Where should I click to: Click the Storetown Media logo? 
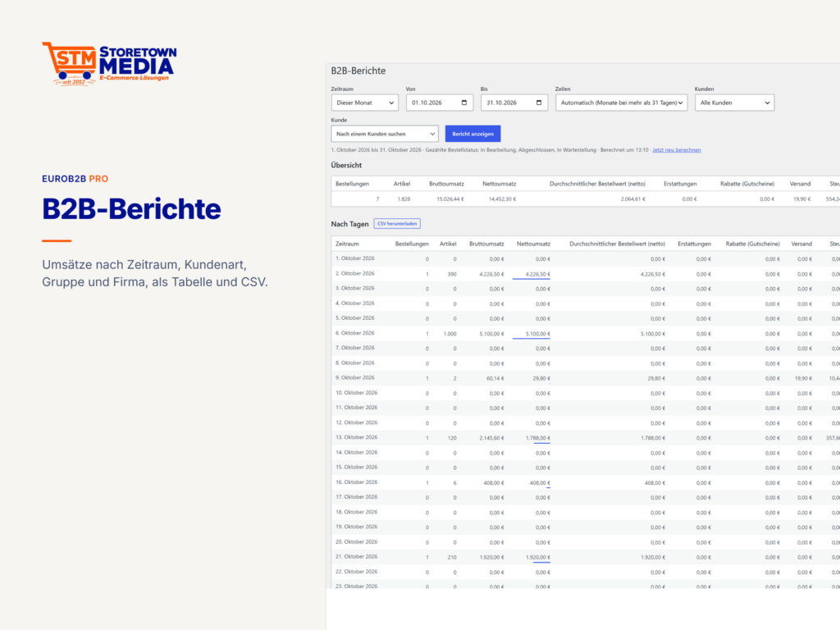pos(109,64)
